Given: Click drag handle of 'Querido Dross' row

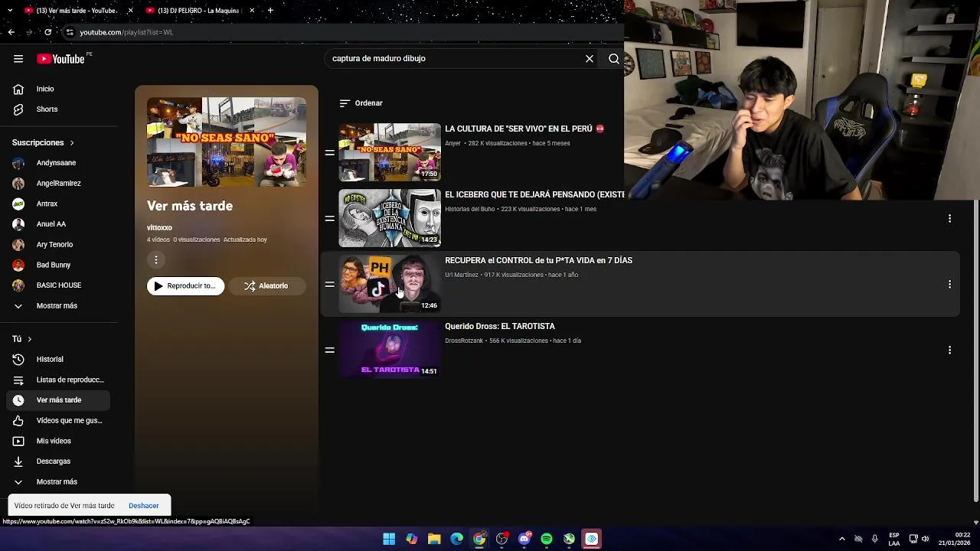Looking at the screenshot, I should (x=329, y=350).
